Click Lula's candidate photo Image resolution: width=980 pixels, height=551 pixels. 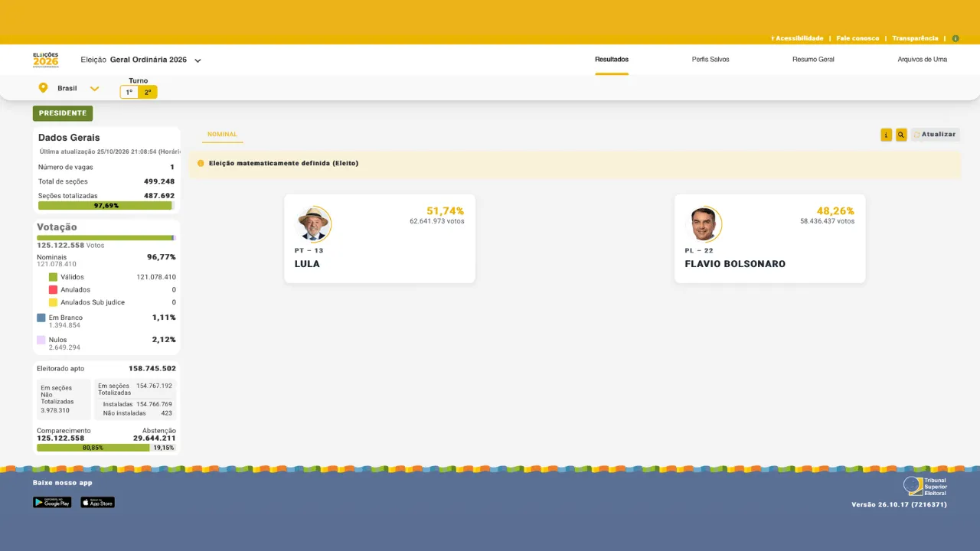pyautogui.click(x=313, y=224)
